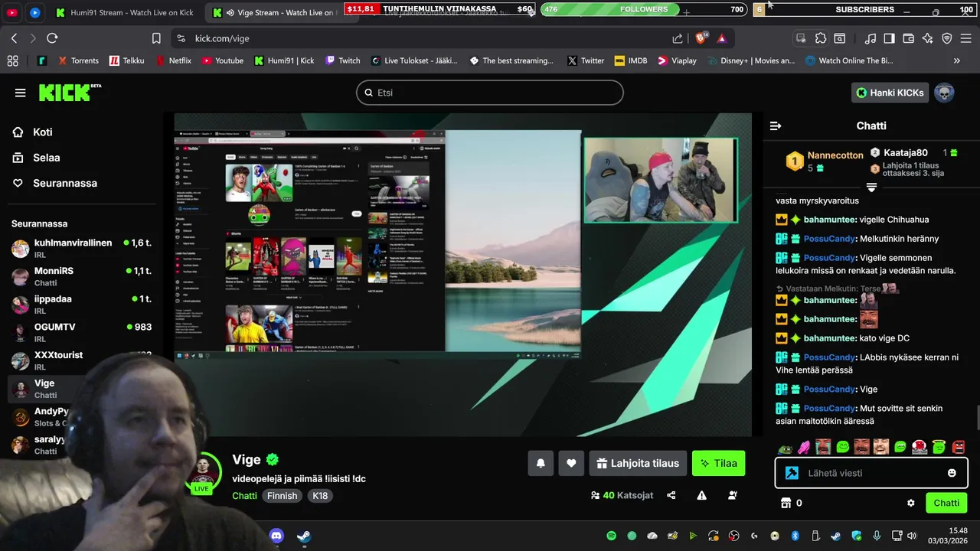
Task: Go to Koti in sidebar
Action: (x=33, y=132)
